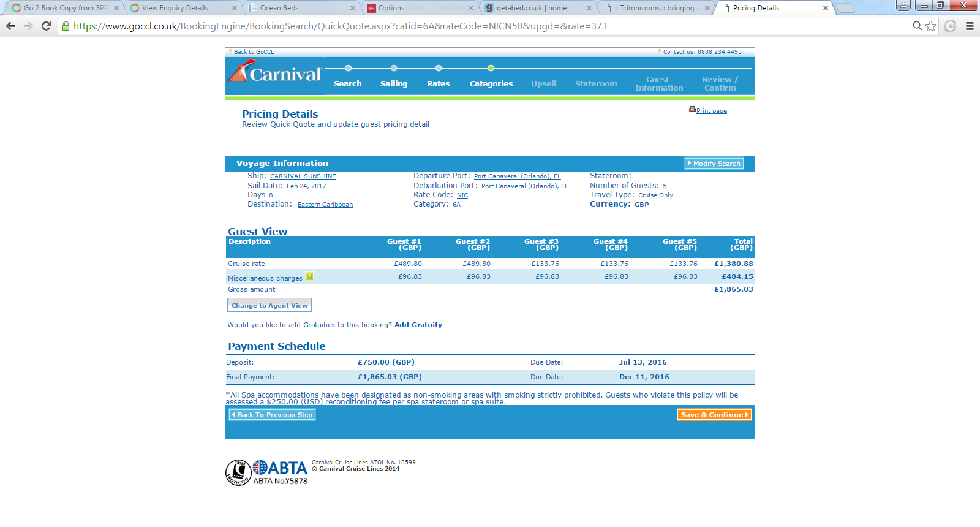Click the deposit due date Jul 13, 2016
Image resolution: width=980 pixels, height=527 pixels.
click(643, 362)
